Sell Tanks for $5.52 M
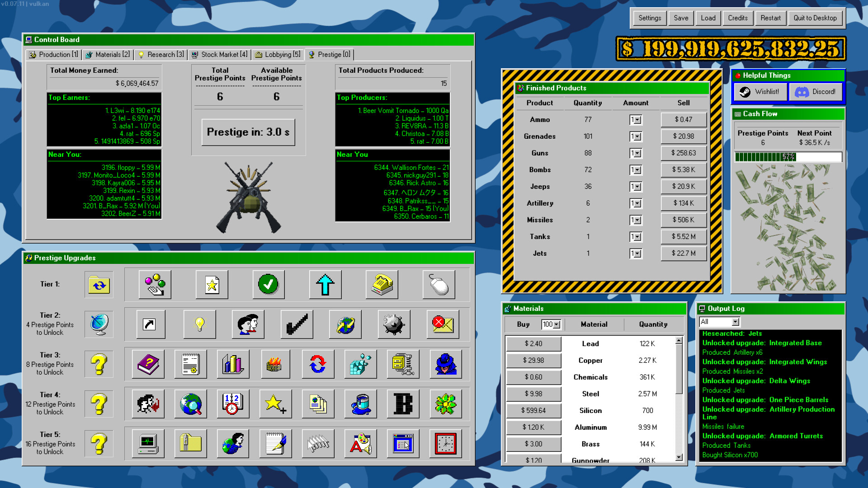This screenshot has height=488, width=868. (x=683, y=237)
